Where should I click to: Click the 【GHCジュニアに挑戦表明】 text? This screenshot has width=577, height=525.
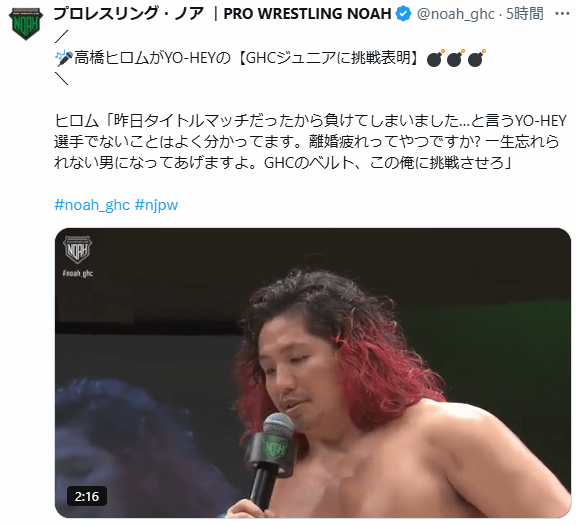[330, 58]
